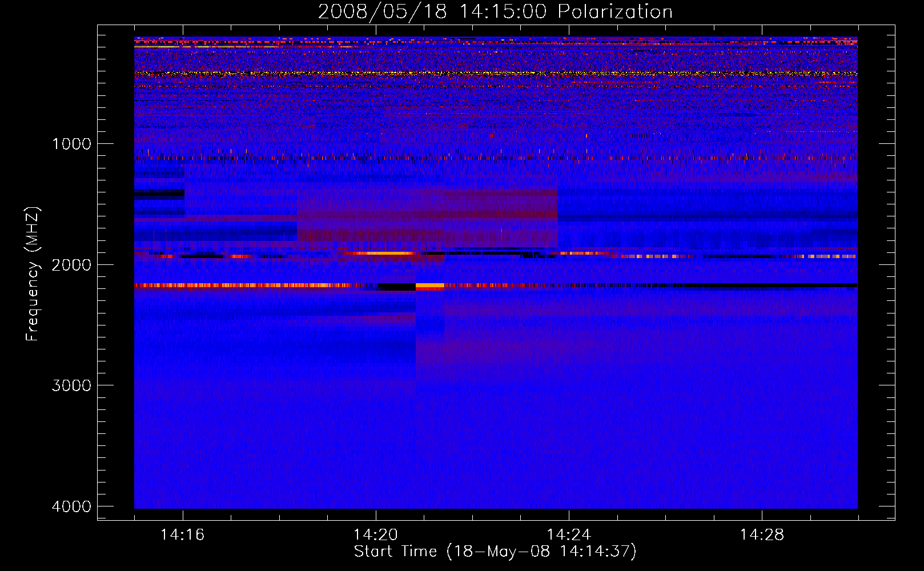This screenshot has height=571, width=924.
Task: Click the 14:16 time tick label
Action: [x=183, y=534]
